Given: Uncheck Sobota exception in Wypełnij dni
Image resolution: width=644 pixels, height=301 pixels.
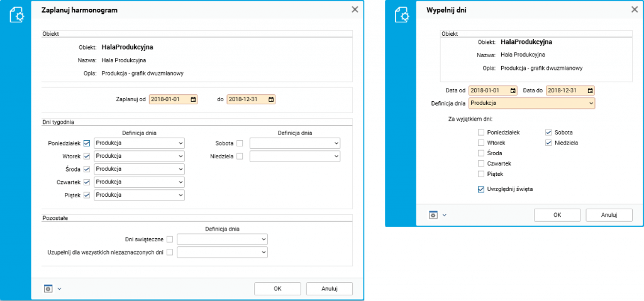Looking at the screenshot, I should tap(548, 133).
